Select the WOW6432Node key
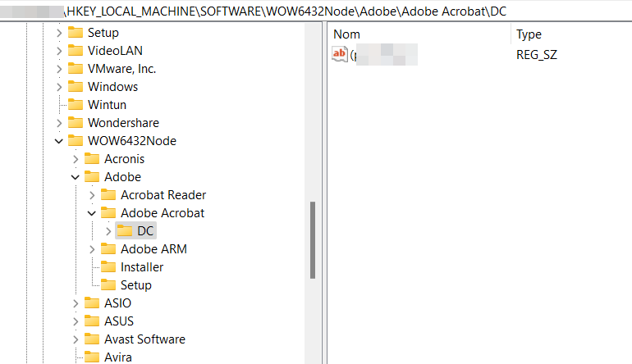The width and height of the screenshot is (632, 364). click(x=132, y=141)
